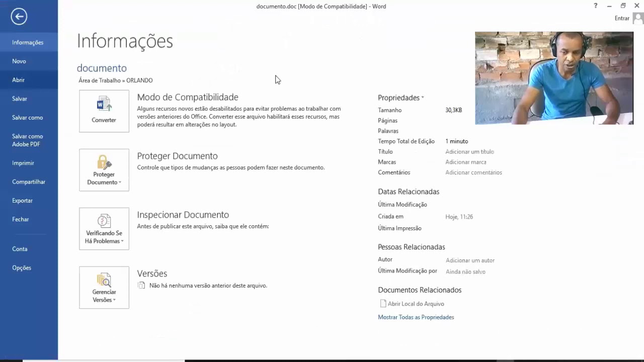Open the Compartilhar page
The width and height of the screenshot is (644, 362).
pos(29,182)
